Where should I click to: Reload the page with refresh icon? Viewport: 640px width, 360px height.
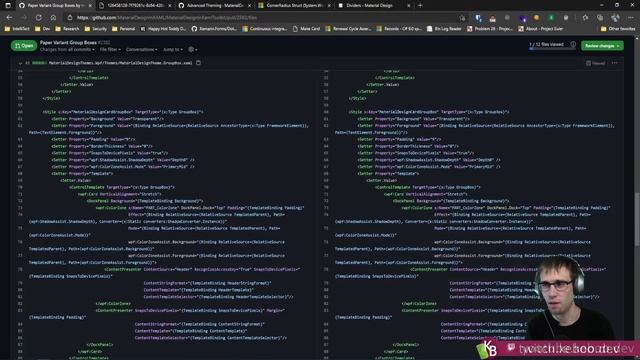click(38, 18)
